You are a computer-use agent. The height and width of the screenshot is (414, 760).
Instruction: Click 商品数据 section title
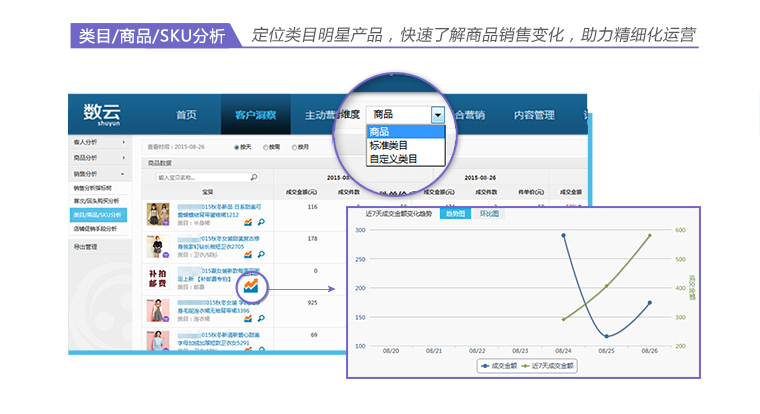[x=159, y=163]
